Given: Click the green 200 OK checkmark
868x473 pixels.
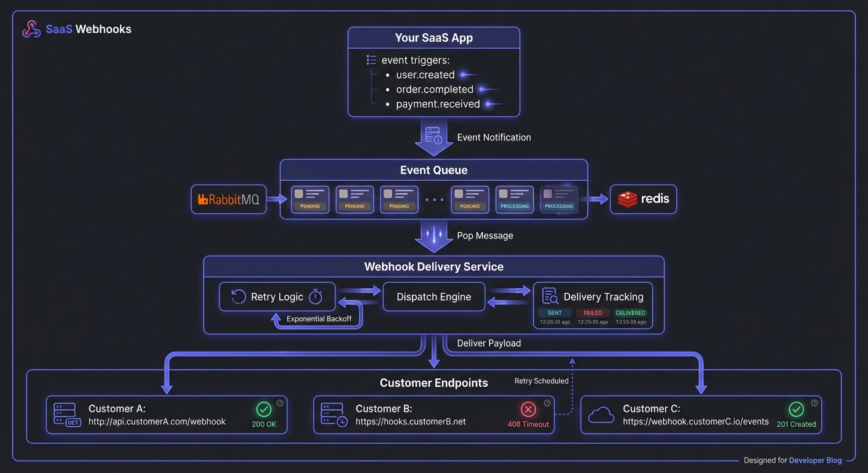Looking at the screenshot, I should tap(264, 410).
